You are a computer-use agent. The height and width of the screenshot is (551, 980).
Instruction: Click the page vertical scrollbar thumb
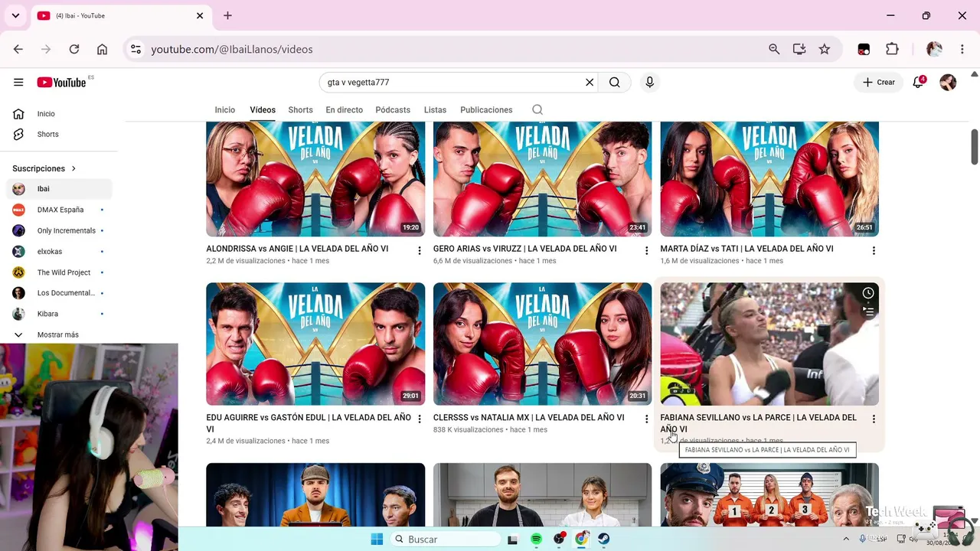[x=974, y=147]
